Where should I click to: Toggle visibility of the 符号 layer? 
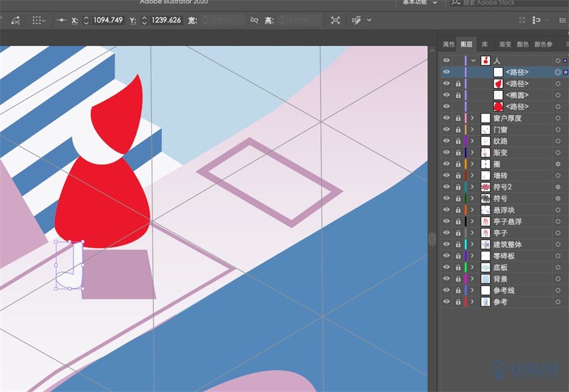coord(446,198)
